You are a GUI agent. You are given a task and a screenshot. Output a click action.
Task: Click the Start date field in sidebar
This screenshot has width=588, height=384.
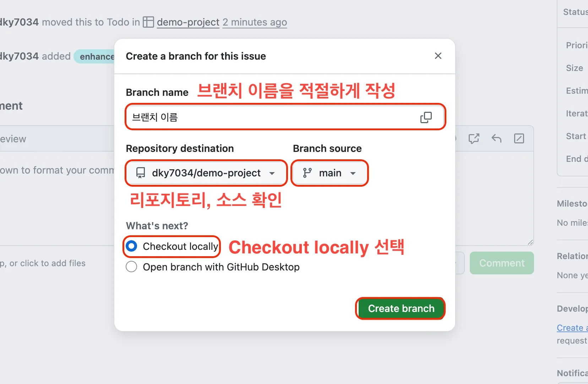coord(576,136)
